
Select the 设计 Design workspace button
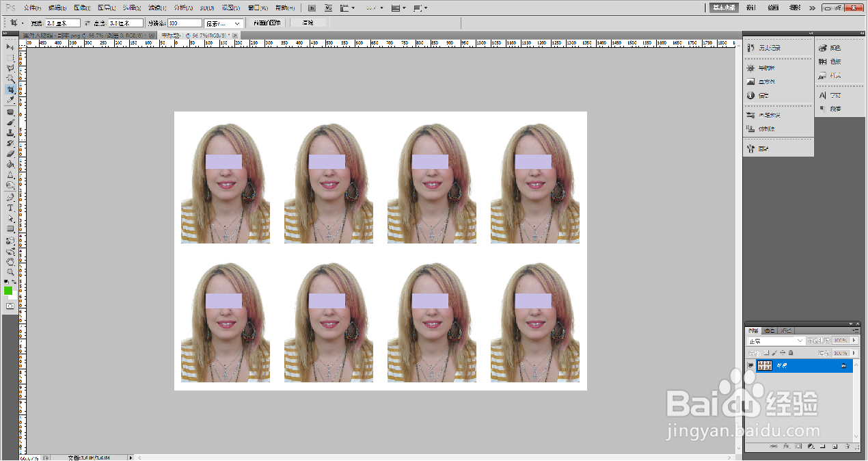click(x=752, y=8)
